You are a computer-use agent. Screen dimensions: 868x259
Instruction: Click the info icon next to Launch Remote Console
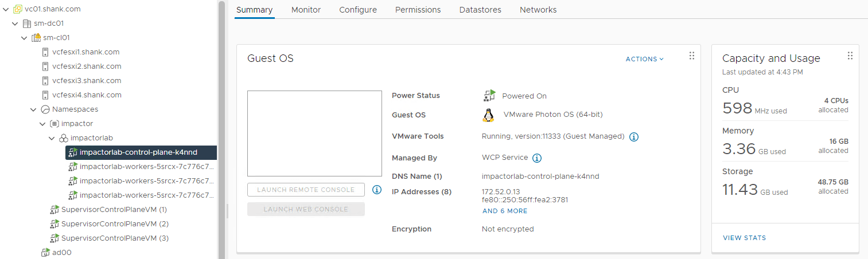pyautogui.click(x=377, y=190)
